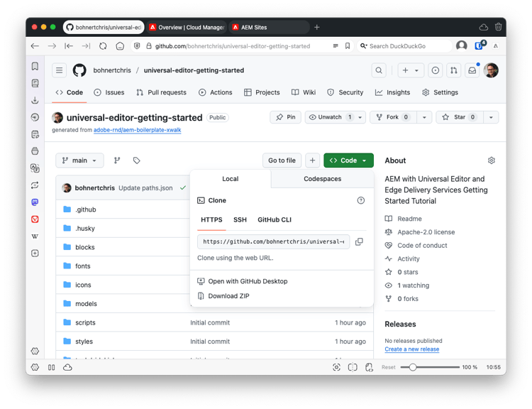Click Create a new release link

click(412, 349)
